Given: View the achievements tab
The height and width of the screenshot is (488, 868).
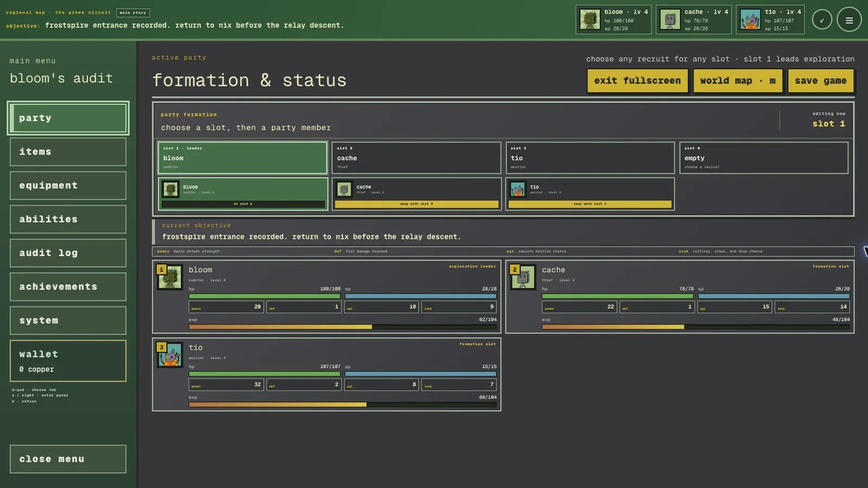Looking at the screenshot, I should click(68, 286).
